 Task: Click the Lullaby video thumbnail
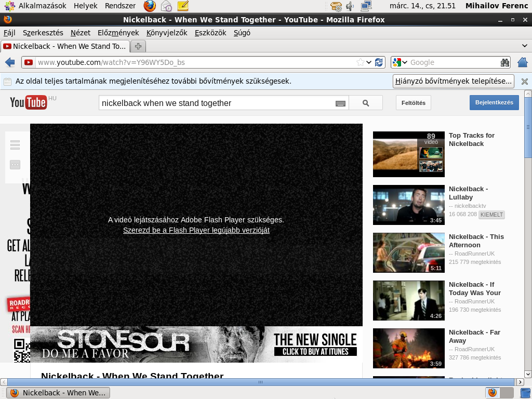[408, 205]
